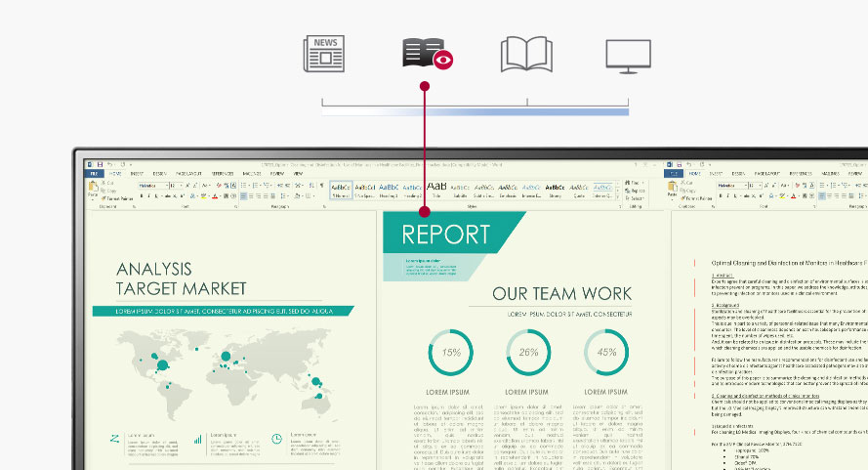The image size is (868, 470).
Task: Expand the Styles gallery in left window
Action: [618, 195]
